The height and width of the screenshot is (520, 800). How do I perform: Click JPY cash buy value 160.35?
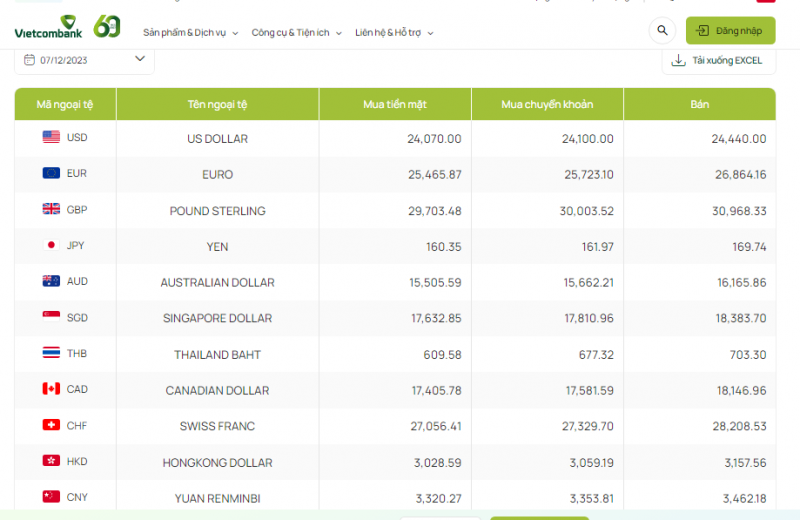point(443,246)
